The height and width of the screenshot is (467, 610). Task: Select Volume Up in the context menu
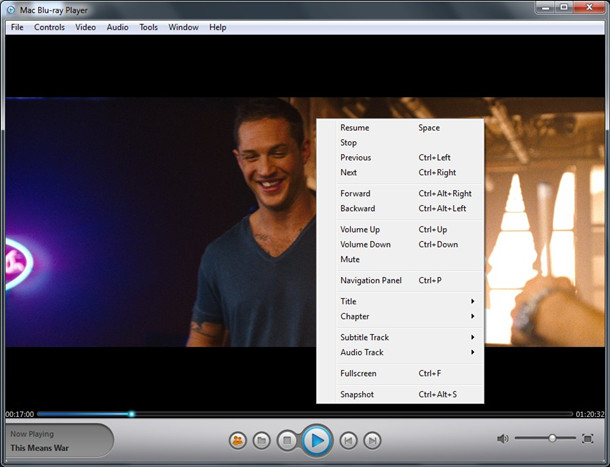pyautogui.click(x=400, y=229)
